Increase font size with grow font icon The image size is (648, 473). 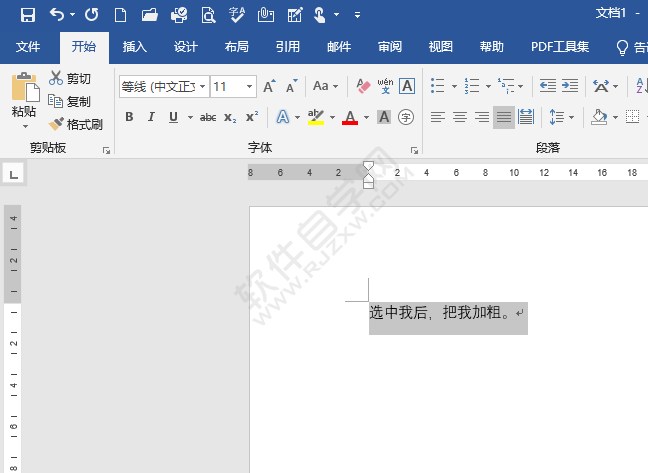pyautogui.click(x=269, y=86)
